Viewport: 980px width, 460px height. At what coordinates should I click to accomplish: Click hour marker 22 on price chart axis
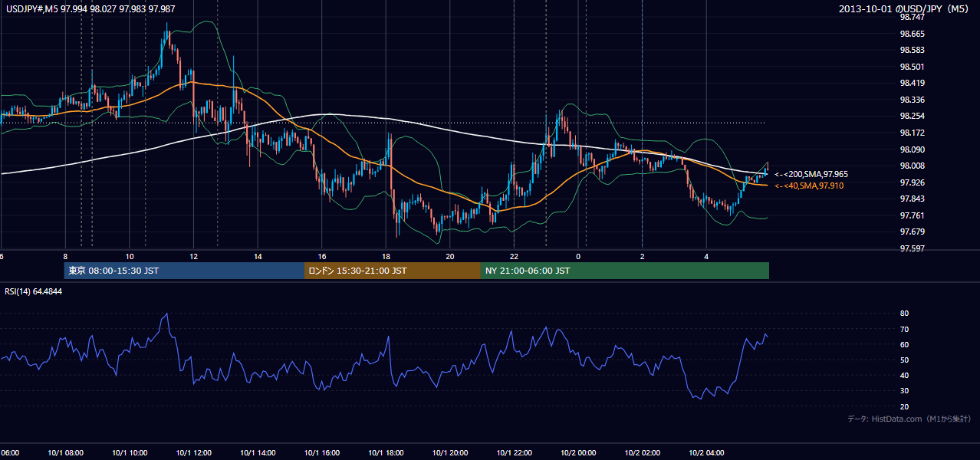(514, 256)
